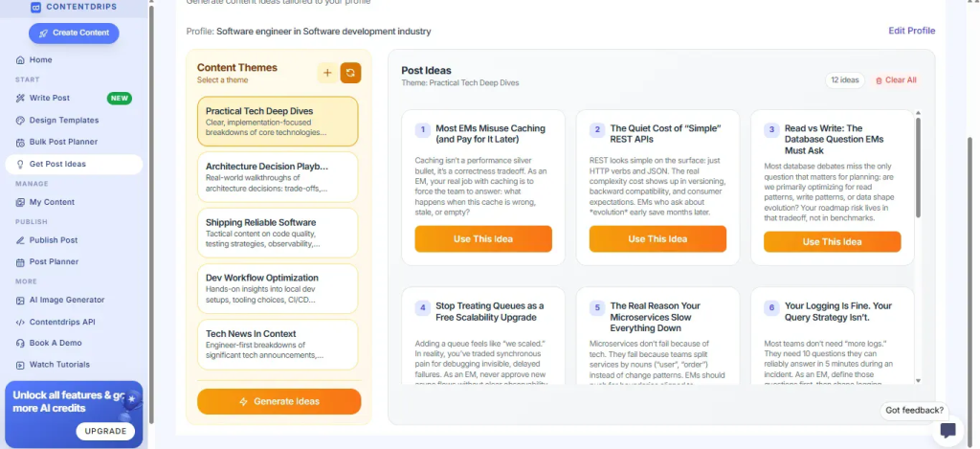
Task: Open Write Post in sidebar
Action: (x=49, y=98)
